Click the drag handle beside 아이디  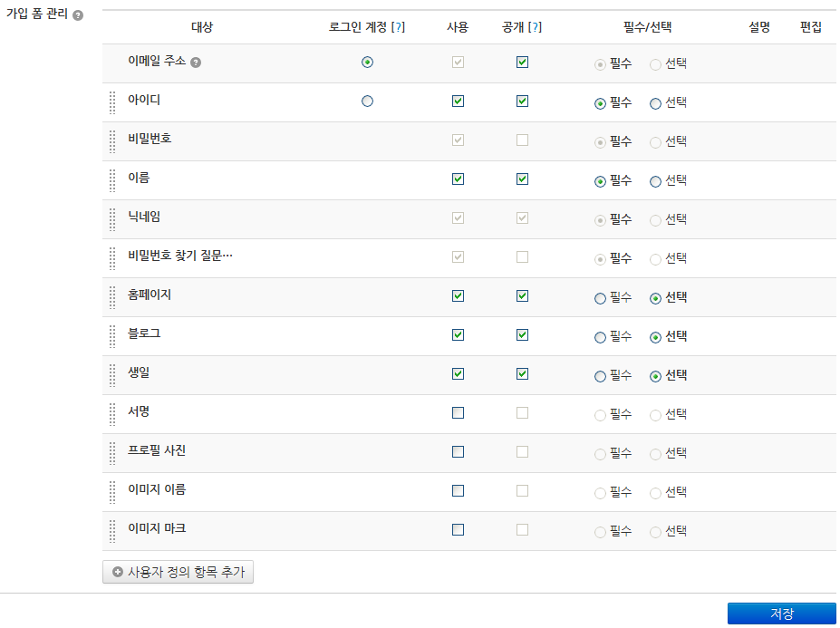pos(111,101)
